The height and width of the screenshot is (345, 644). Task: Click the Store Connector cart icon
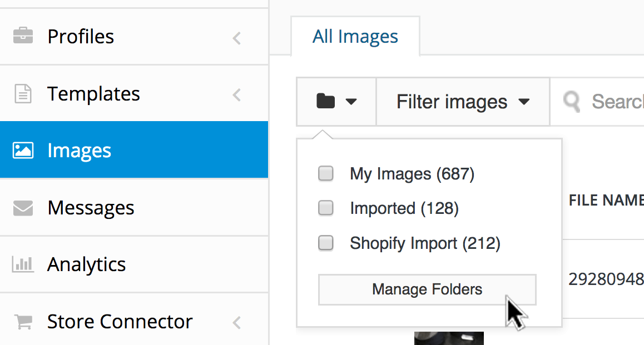(23, 321)
